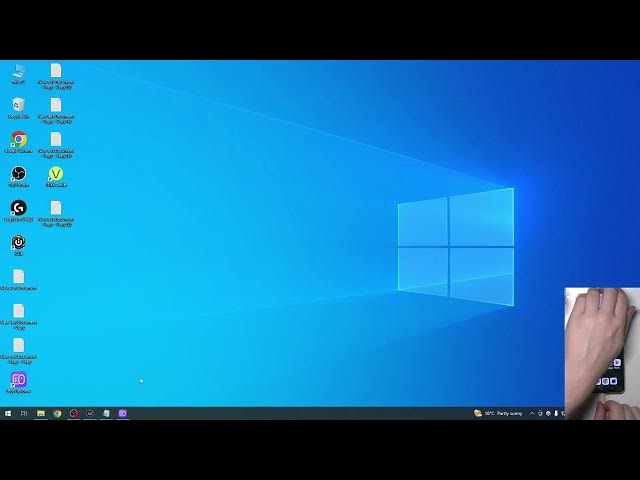
Task: Show hidden system tray icons
Action: 532,413
